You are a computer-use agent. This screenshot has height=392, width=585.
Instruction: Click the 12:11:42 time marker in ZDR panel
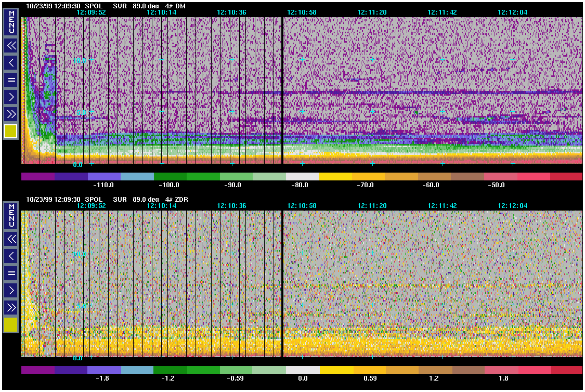tap(442, 205)
